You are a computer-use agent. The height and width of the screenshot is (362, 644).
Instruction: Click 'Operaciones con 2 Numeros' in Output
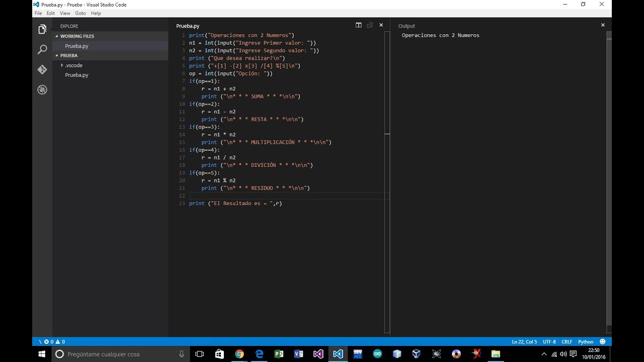tap(440, 35)
